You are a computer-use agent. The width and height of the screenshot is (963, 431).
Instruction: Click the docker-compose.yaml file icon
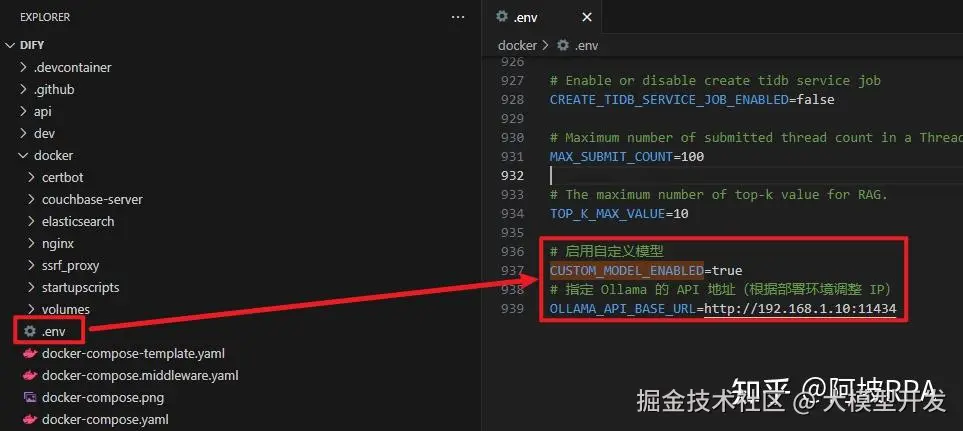point(29,420)
